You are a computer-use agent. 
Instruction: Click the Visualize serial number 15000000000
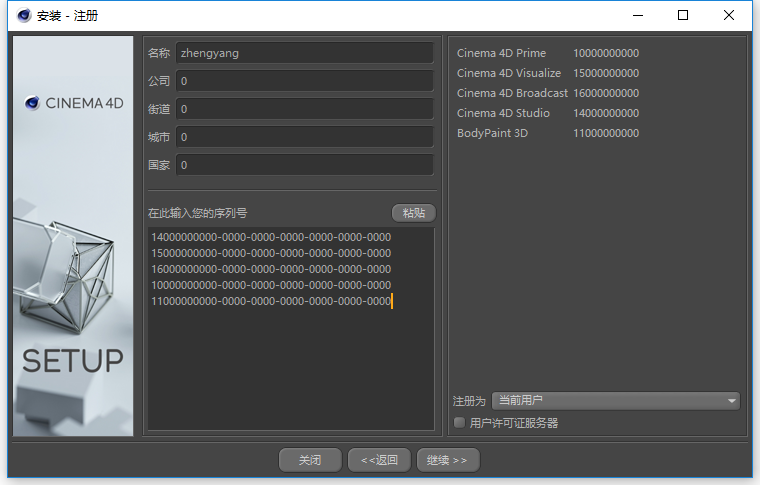606,73
